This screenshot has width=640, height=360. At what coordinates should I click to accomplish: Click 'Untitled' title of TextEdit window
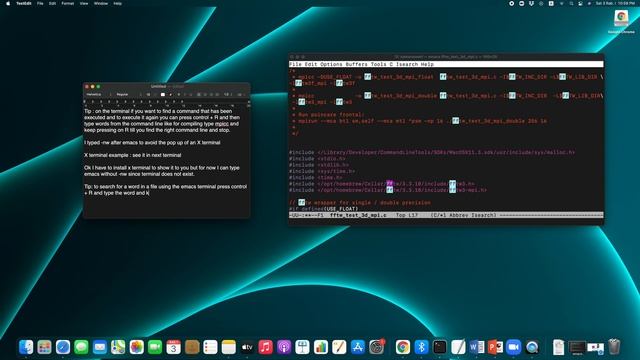(158, 87)
